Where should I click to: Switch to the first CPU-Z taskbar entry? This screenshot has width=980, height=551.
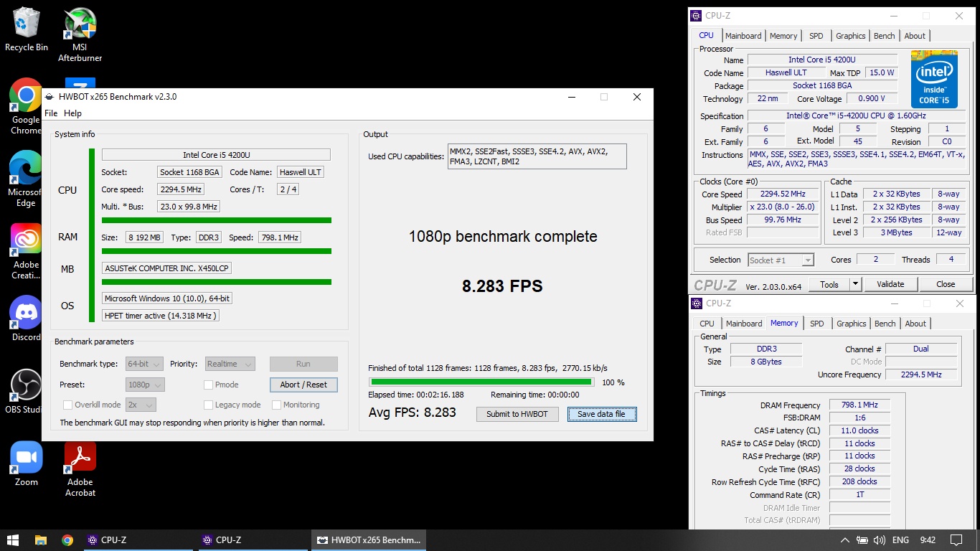pyautogui.click(x=138, y=540)
